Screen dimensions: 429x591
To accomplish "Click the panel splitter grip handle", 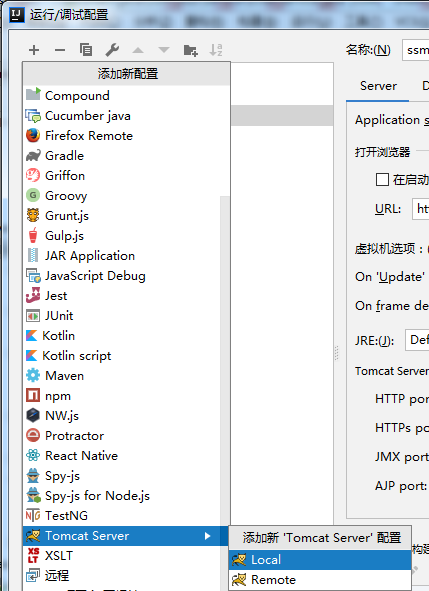I will [x=337, y=353].
